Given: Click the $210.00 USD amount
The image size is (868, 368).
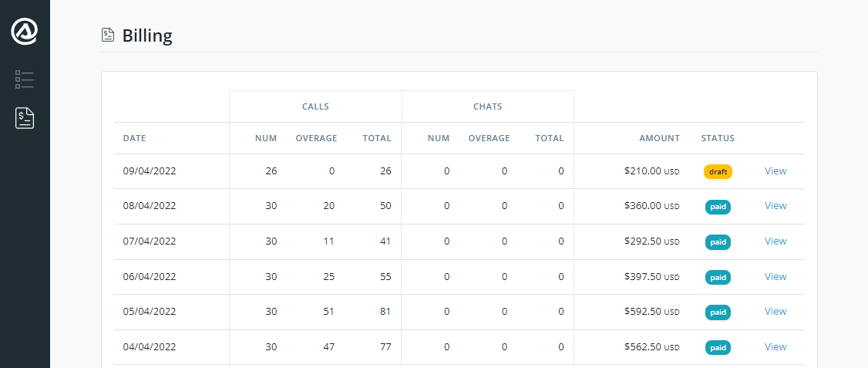Looking at the screenshot, I should [651, 170].
